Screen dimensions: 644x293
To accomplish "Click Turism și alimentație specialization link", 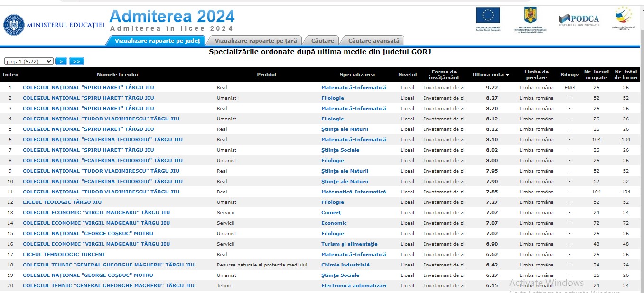I will coord(349,244).
